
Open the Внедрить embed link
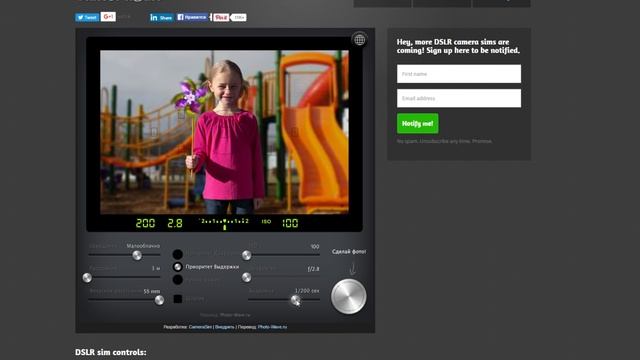click(224, 327)
